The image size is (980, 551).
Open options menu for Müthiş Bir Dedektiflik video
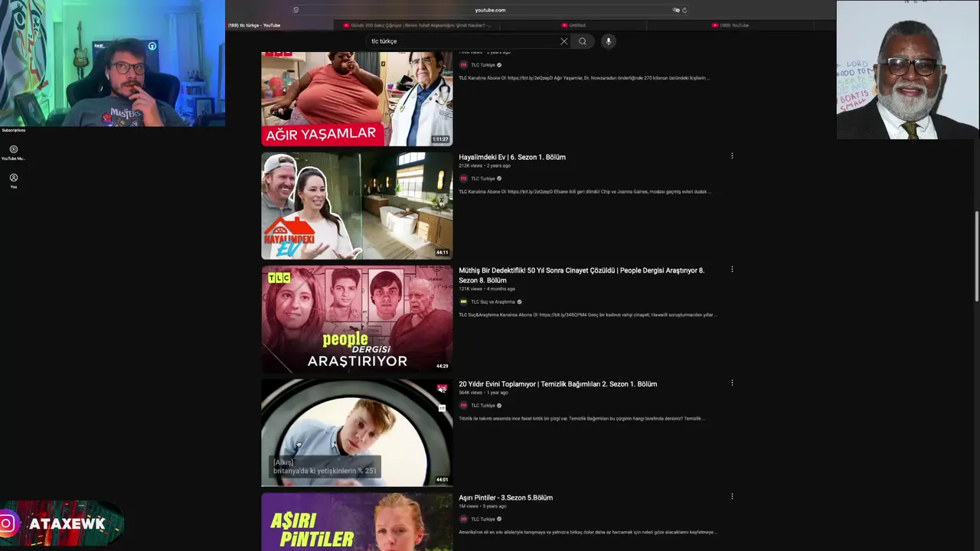pyautogui.click(x=732, y=269)
